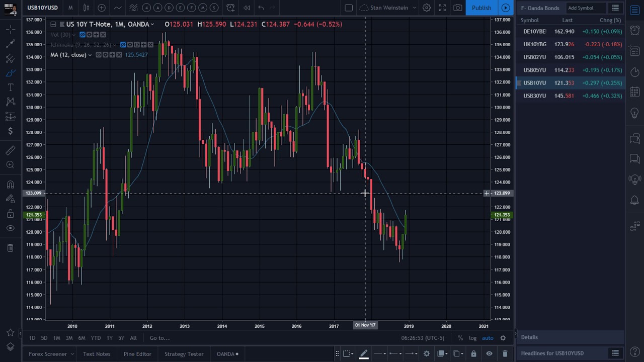Open chart settings gear in top toolbar
The width and height of the screenshot is (644, 362).
point(426,8)
